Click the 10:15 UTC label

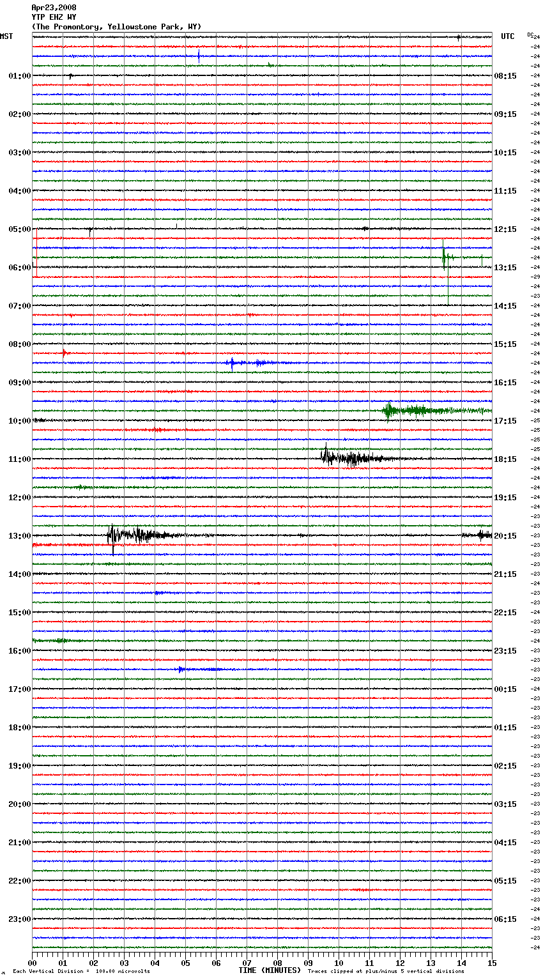[505, 153]
